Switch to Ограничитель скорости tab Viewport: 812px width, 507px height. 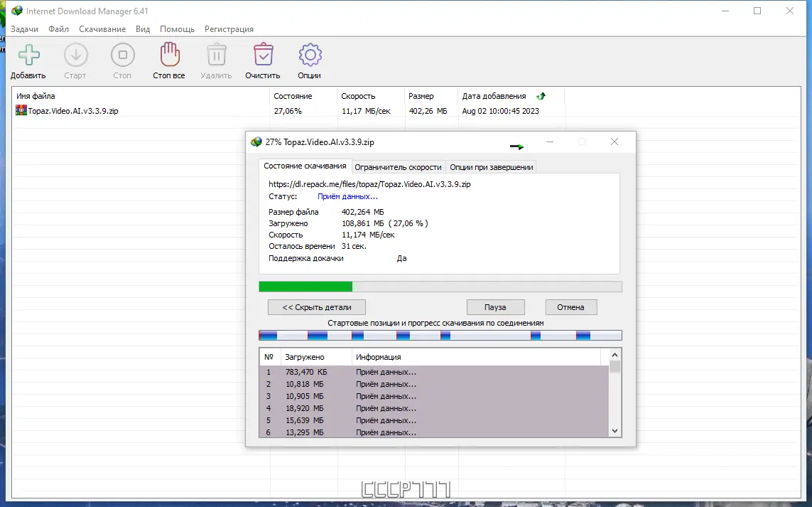click(398, 167)
